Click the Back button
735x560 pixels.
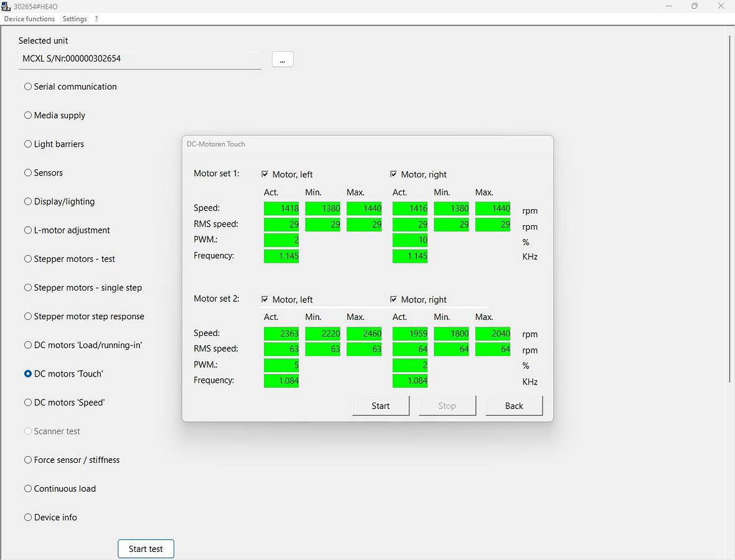click(514, 406)
